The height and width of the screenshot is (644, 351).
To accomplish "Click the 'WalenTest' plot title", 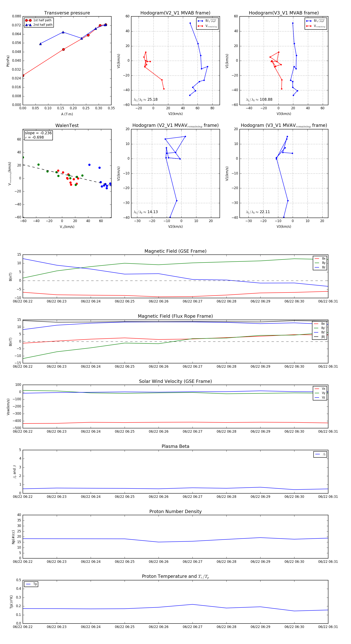I will pos(67,125).
